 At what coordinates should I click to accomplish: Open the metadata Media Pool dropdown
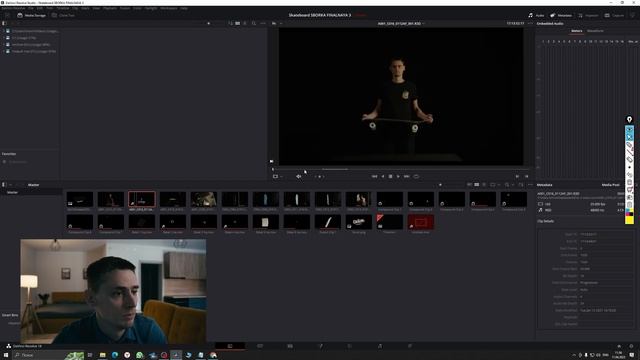point(611,185)
